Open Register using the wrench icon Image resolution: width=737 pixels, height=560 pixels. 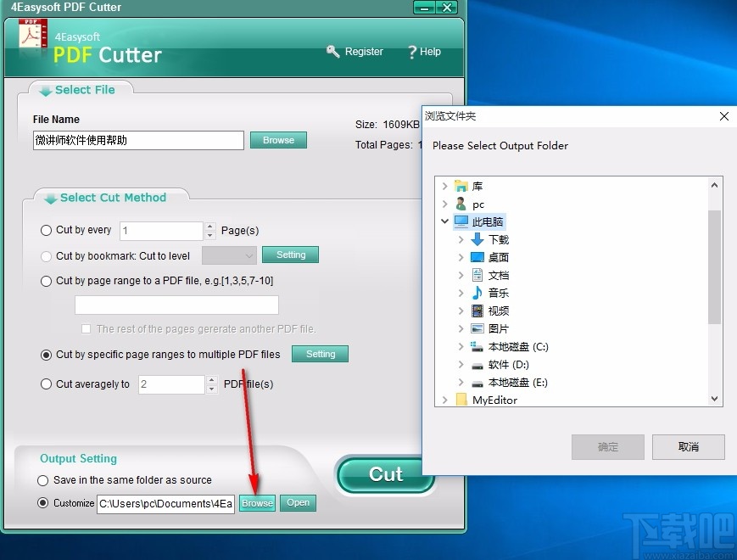tap(334, 51)
